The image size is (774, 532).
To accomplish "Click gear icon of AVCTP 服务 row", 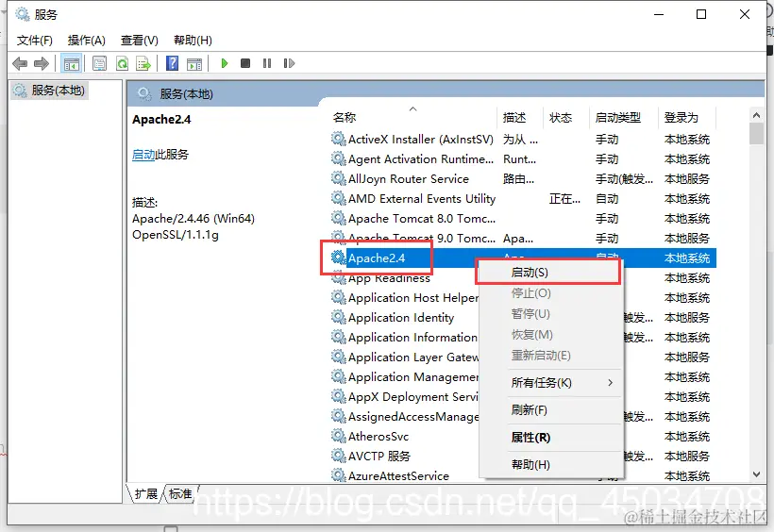I will (x=338, y=456).
